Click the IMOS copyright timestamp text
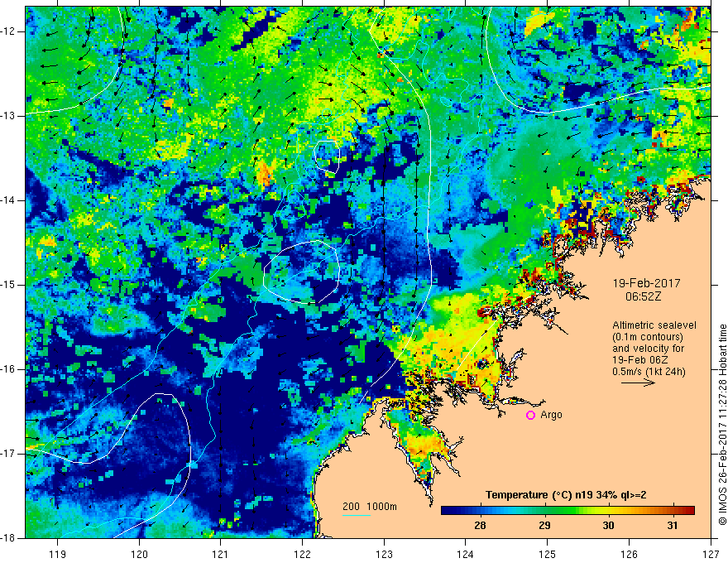Viewport: 728px width, 563px height. tap(722, 425)
